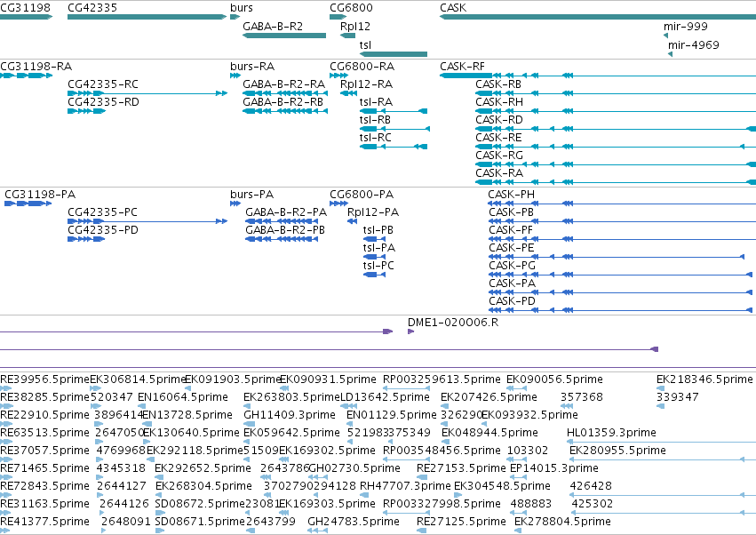Screen dimensions: 756x535
Task: Select the CASK-RD transcript label
Action: [x=499, y=120]
